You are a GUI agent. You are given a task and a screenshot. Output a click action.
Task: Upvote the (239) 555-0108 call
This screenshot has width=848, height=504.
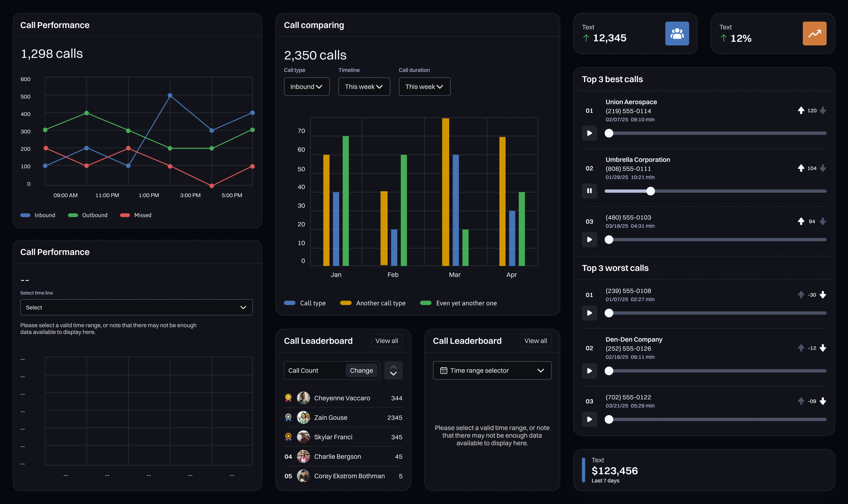(x=801, y=295)
